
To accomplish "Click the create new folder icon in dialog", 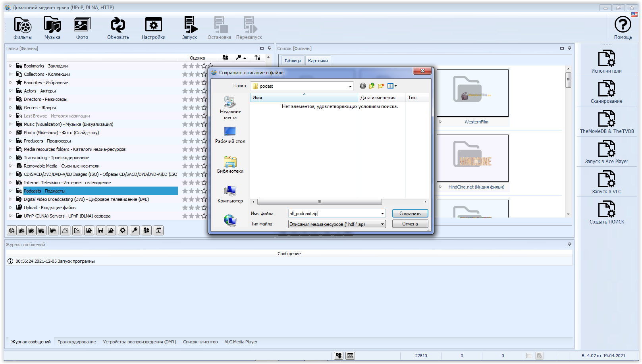I will 381,86.
